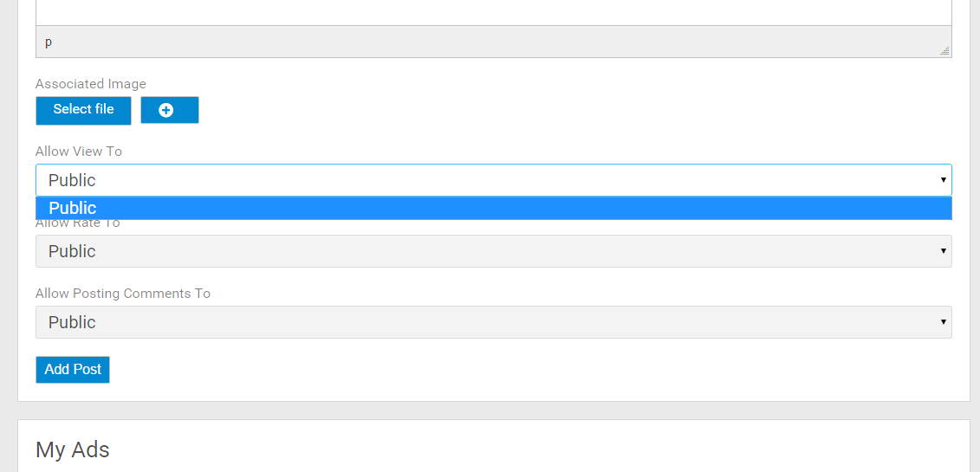Click the Allow Posting Comments To label
Screen dimensions: 980x472
(123, 294)
